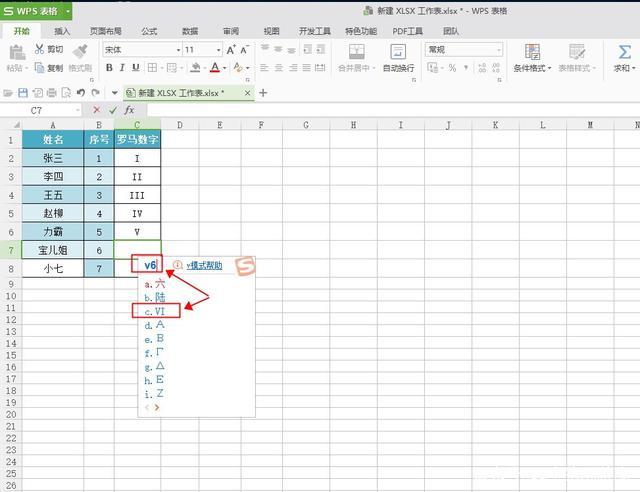Click the Cut scissors icon

point(40,49)
